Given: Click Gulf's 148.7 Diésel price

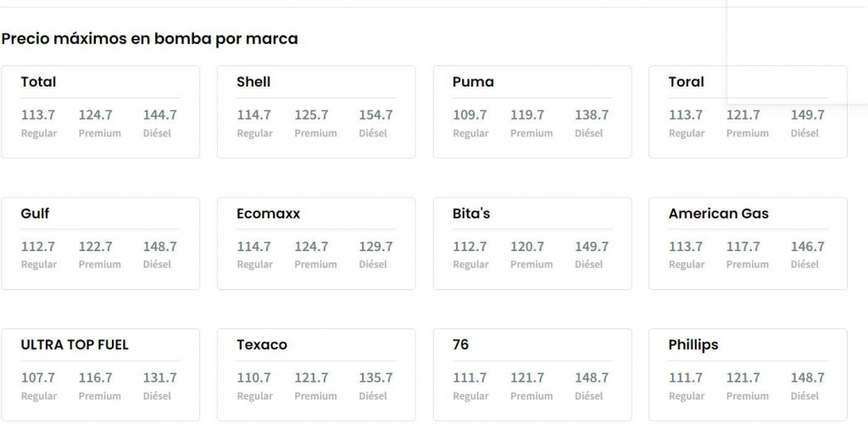Looking at the screenshot, I should [x=160, y=247].
